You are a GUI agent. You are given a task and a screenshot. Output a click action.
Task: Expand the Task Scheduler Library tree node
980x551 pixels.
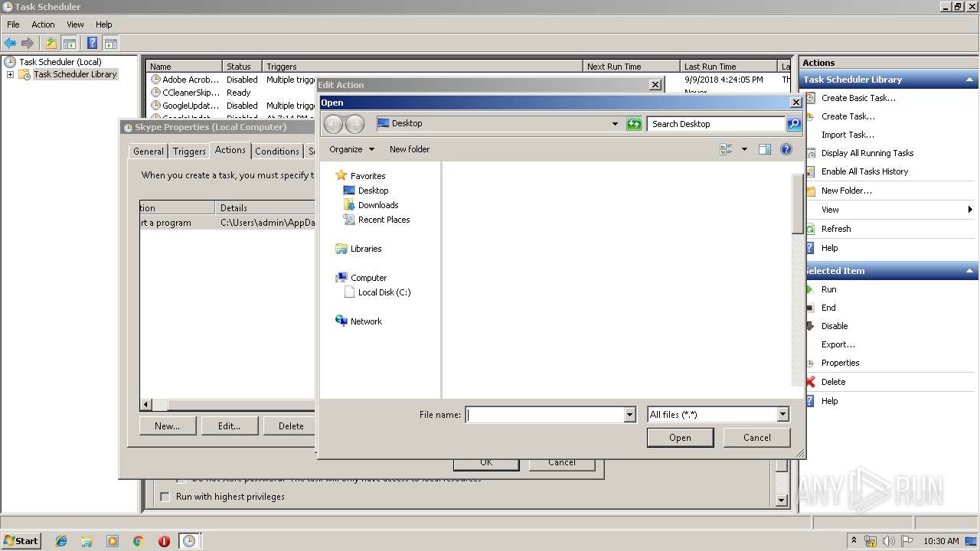[10, 75]
